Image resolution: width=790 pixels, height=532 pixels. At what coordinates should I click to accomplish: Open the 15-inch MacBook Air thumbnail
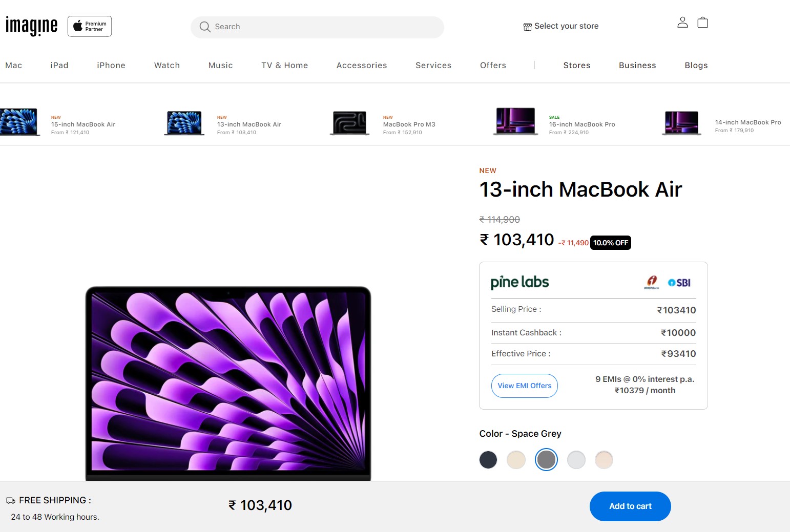click(19, 122)
